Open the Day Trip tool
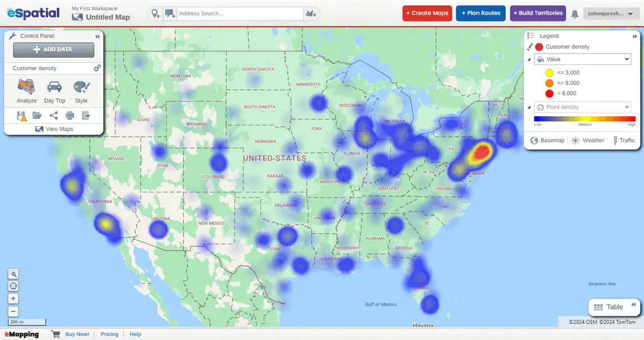The width and height of the screenshot is (644, 340). (x=54, y=90)
